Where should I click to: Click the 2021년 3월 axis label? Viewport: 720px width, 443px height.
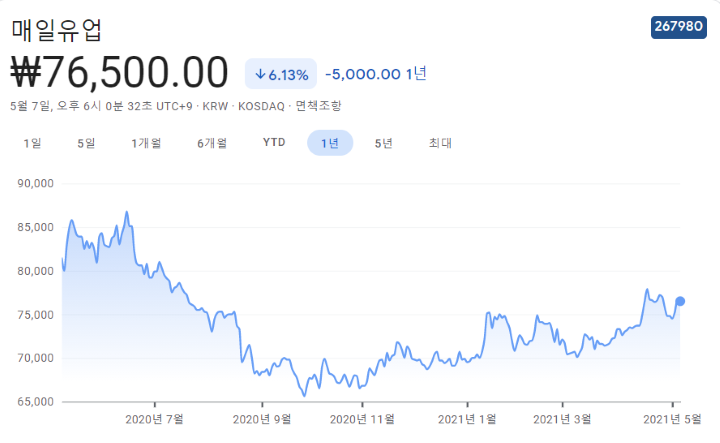(562, 419)
